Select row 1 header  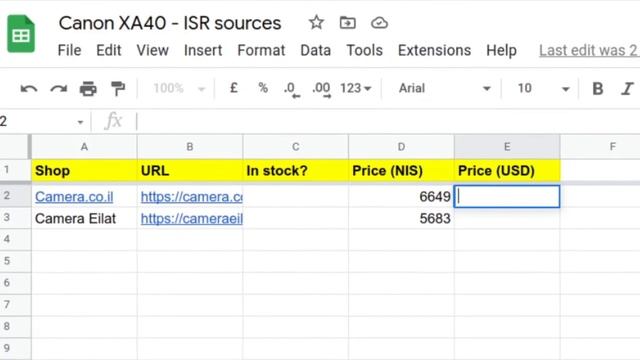pos(15,170)
